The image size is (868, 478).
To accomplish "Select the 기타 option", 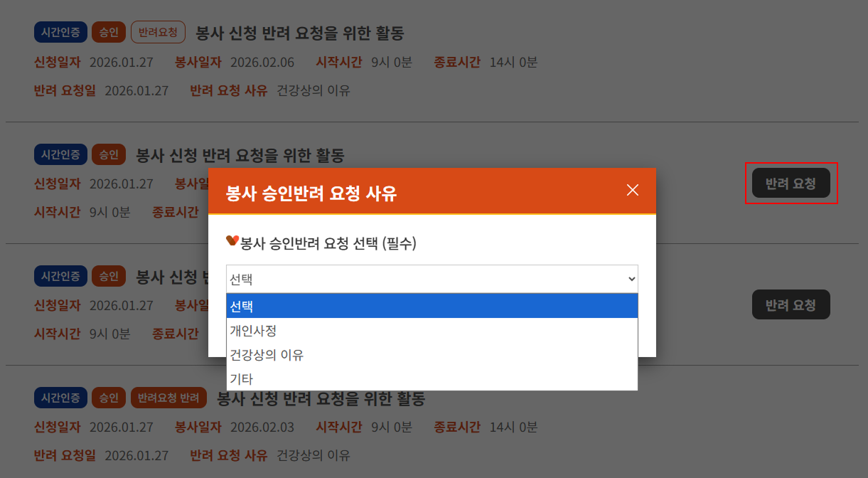I will (x=432, y=379).
